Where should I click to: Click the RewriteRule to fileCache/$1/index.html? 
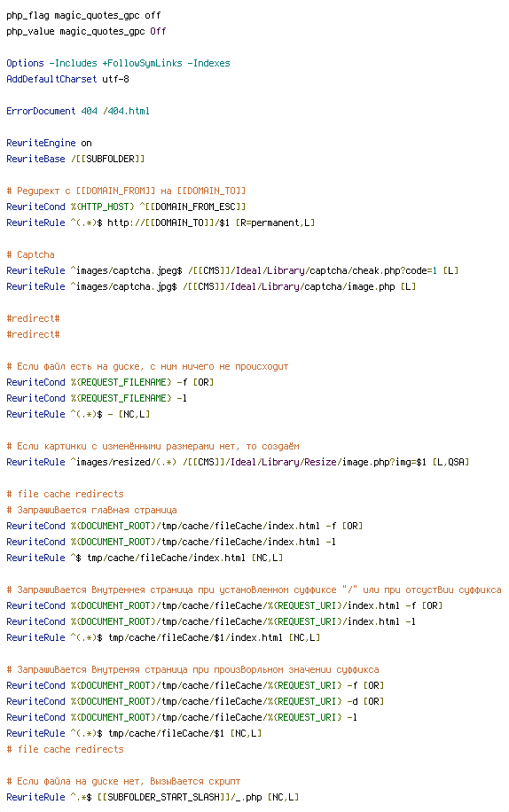click(x=164, y=637)
